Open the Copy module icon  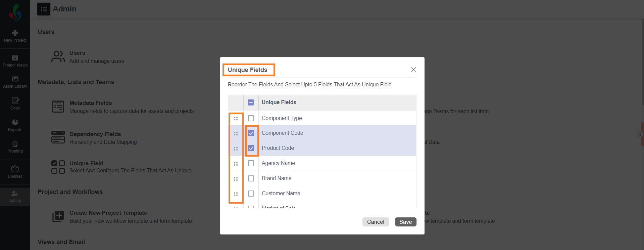[15, 100]
